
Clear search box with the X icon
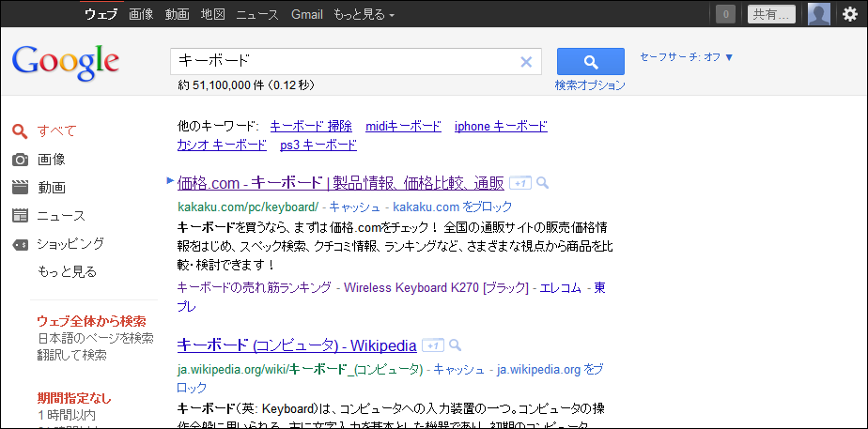[526, 62]
